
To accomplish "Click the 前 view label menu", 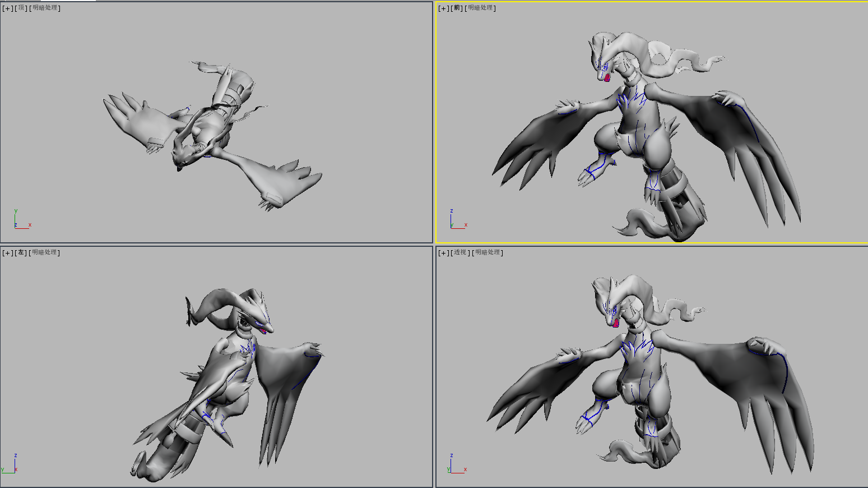I will pyautogui.click(x=457, y=8).
